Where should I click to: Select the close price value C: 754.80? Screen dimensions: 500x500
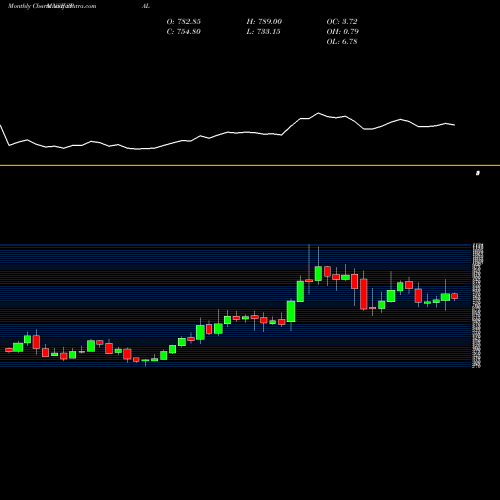click(x=184, y=32)
